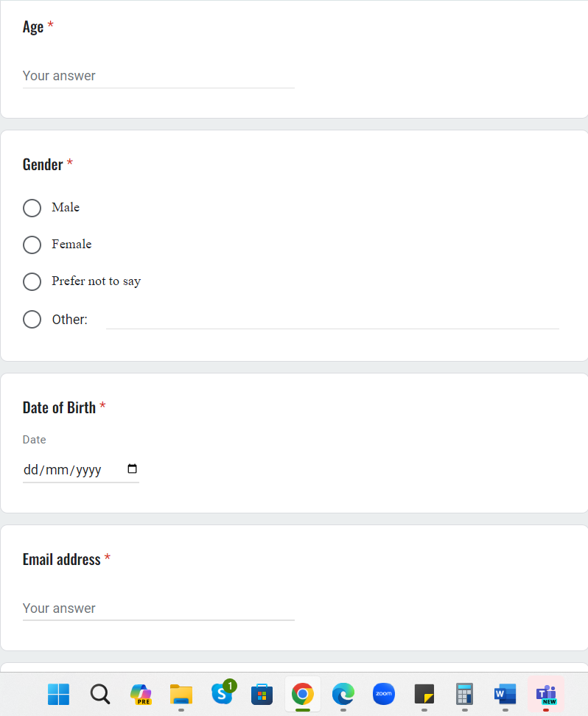Open Sticky Notes from taskbar
The width and height of the screenshot is (588, 716).
point(424,694)
